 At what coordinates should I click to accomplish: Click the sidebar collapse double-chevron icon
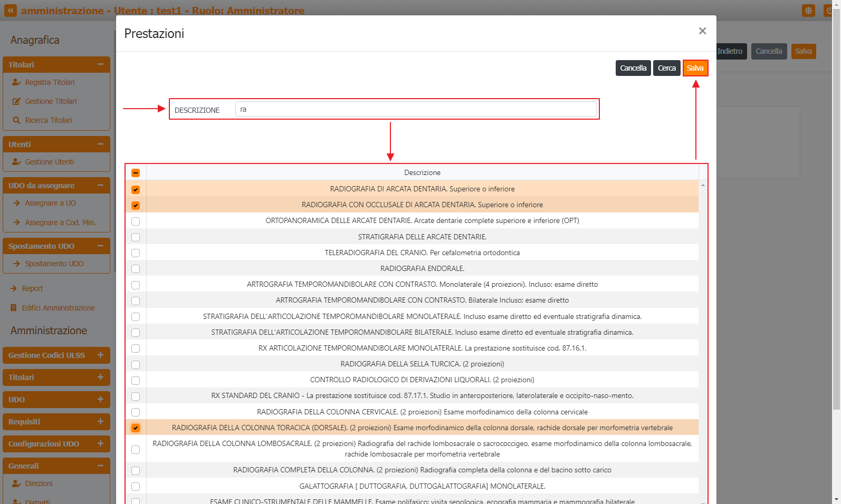click(11, 11)
